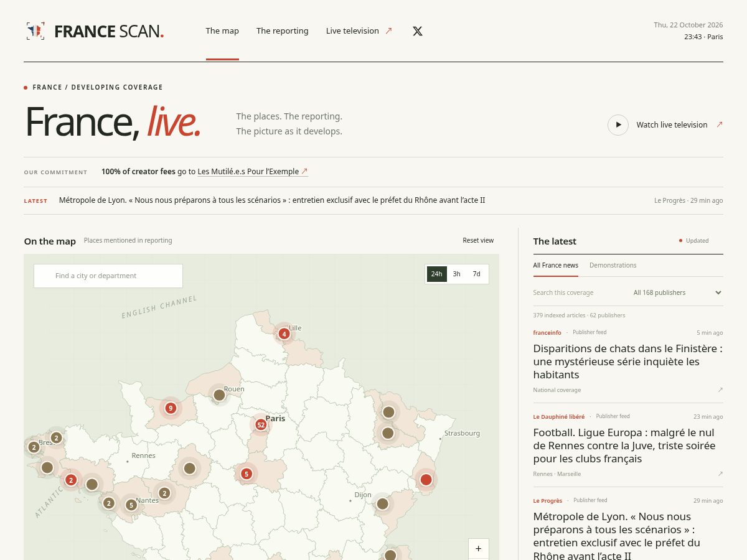Click the brown marker near Dijon
This screenshot has width=747, height=560.
click(x=383, y=503)
